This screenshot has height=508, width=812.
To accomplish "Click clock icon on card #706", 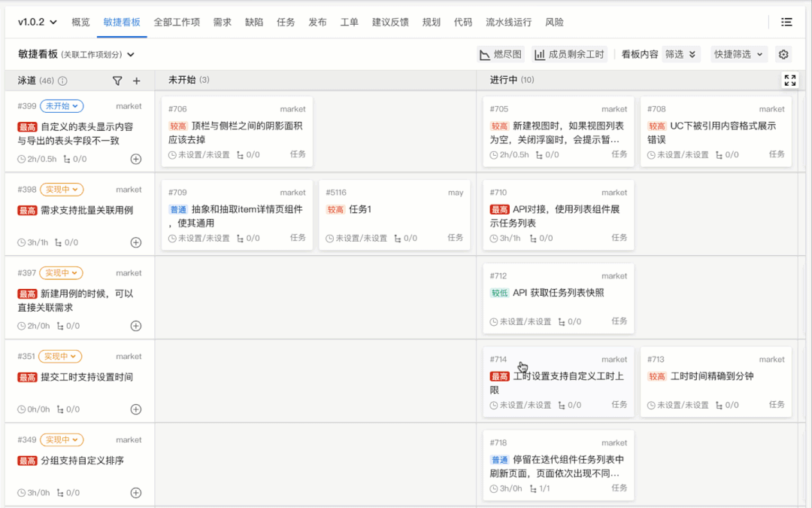I will [x=172, y=155].
